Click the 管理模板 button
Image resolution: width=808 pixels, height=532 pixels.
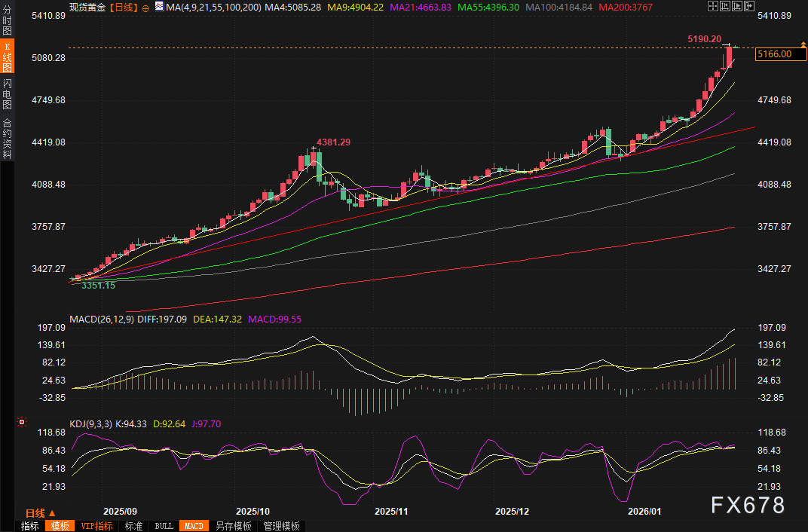[x=281, y=526]
